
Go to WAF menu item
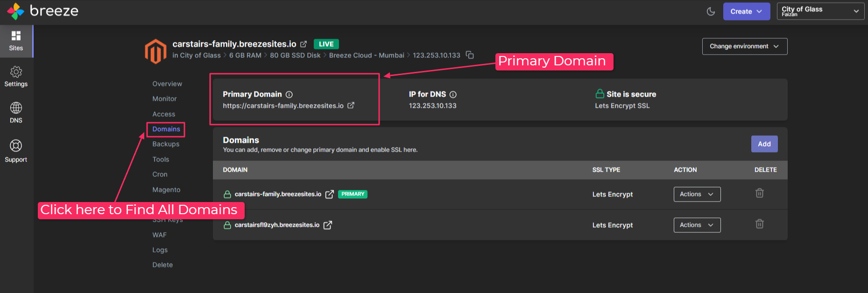pos(159,235)
